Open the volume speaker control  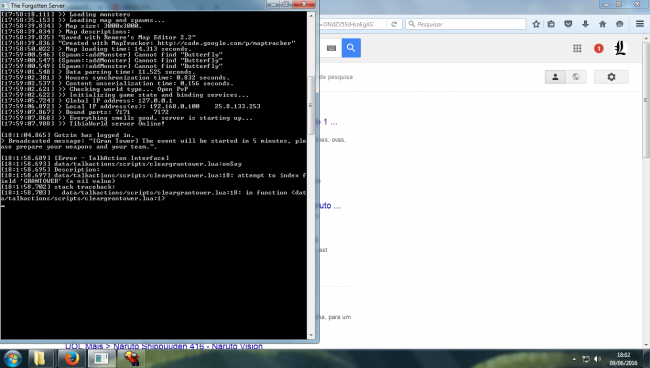pyautogui.click(x=597, y=359)
